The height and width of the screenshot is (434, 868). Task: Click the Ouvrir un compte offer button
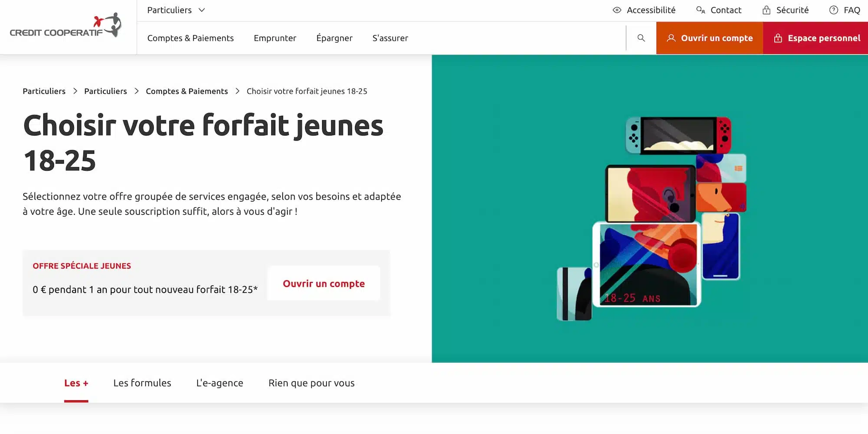click(x=324, y=283)
